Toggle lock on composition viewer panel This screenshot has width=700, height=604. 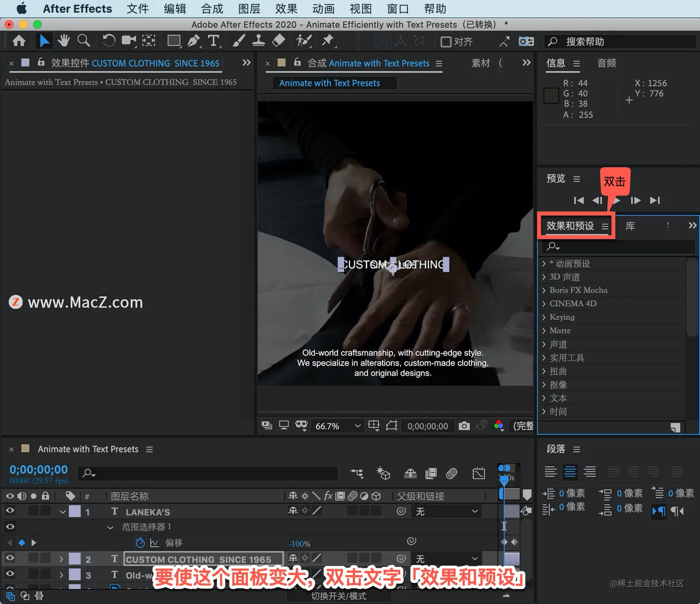click(x=297, y=62)
